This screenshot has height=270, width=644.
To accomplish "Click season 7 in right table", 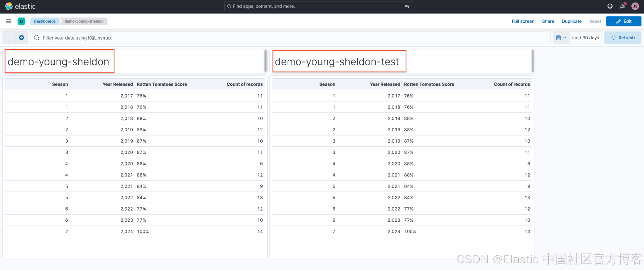I will tap(334, 231).
